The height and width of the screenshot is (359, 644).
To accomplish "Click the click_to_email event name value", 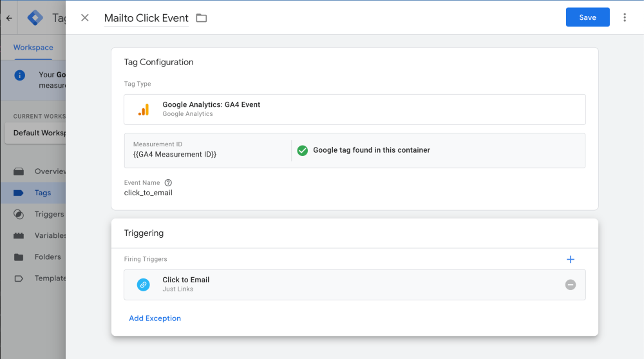I will [x=148, y=193].
